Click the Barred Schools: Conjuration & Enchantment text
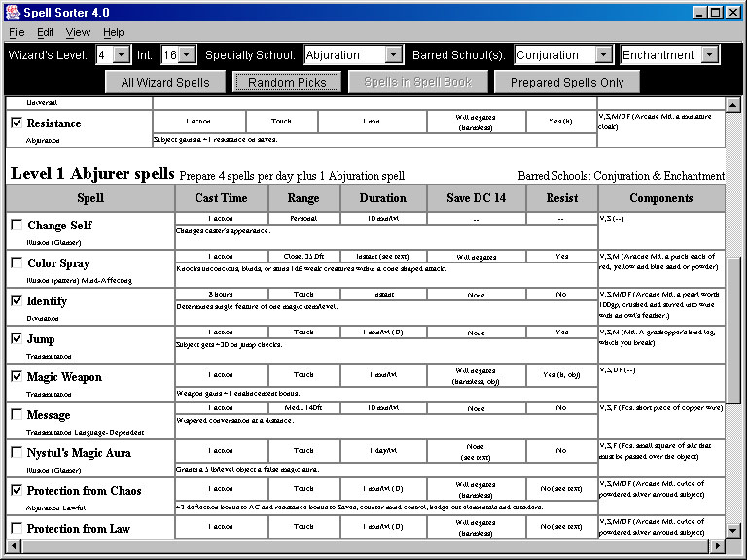The image size is (747, 560). pos(622,176)
